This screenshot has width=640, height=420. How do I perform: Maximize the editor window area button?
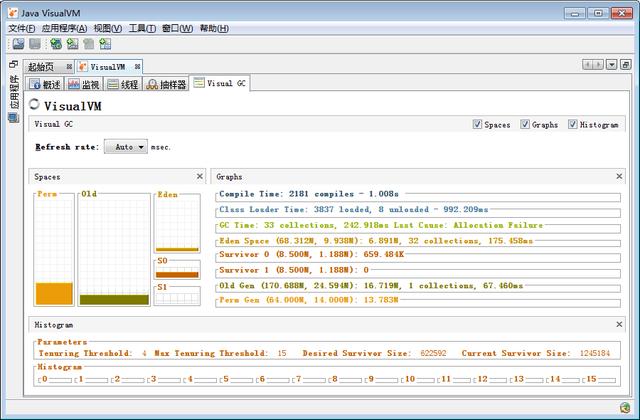625,64
